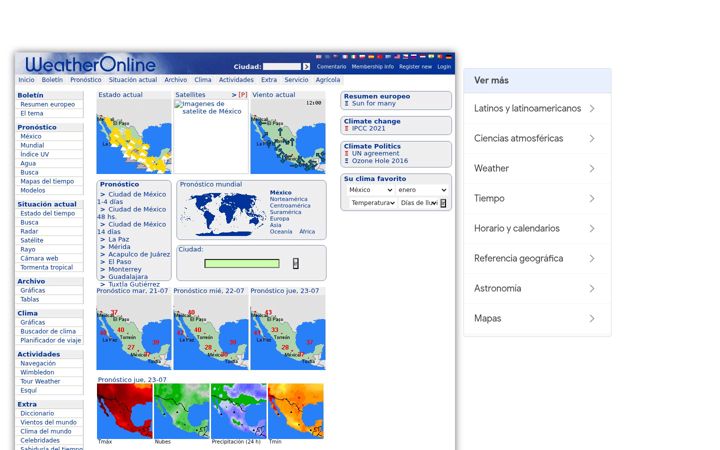
Task: Open Resumen europeo in sidebar
Action: click(x=47, y=104)
